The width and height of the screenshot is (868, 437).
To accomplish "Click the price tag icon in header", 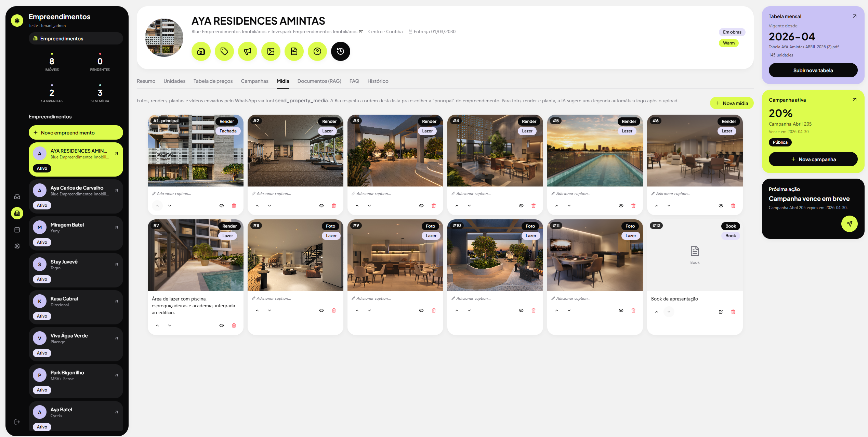I will [224, 51].
